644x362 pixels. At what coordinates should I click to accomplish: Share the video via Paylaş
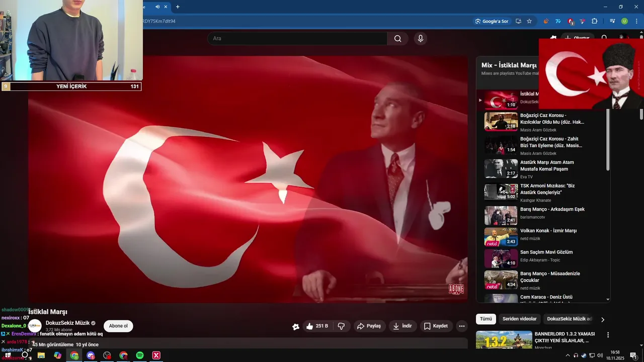pyautogui.click(x=369, y=326)
